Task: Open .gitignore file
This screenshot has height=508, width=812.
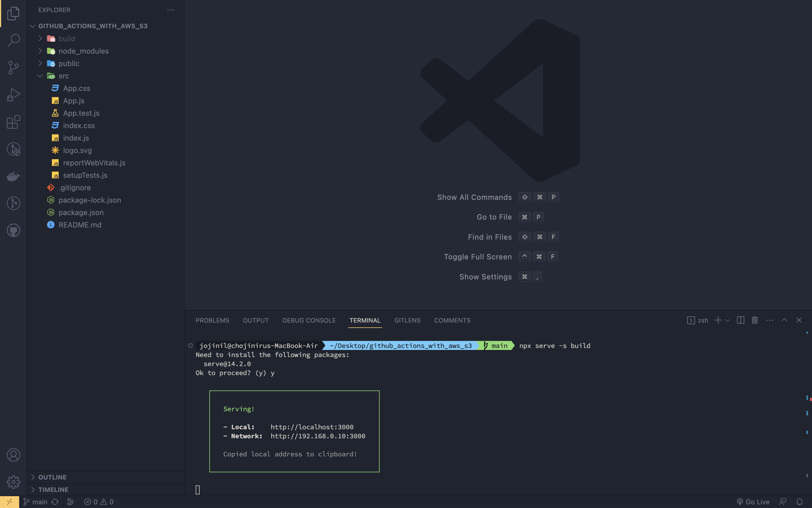Action: [105, 188]
